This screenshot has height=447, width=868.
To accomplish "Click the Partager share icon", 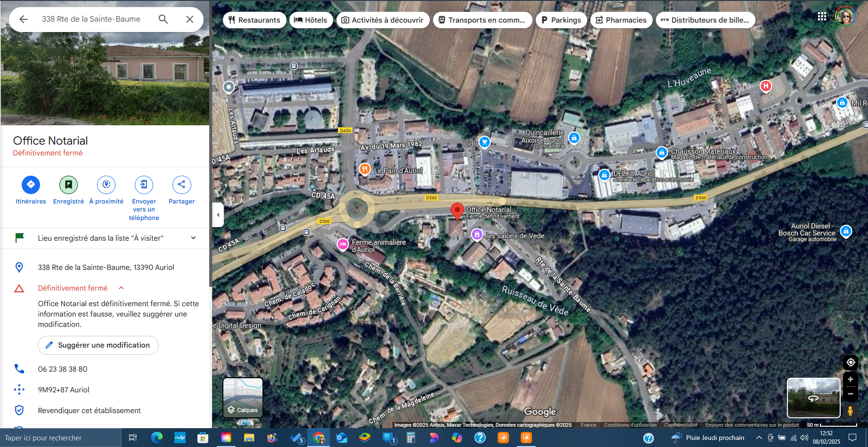I will tap(181, 185).
